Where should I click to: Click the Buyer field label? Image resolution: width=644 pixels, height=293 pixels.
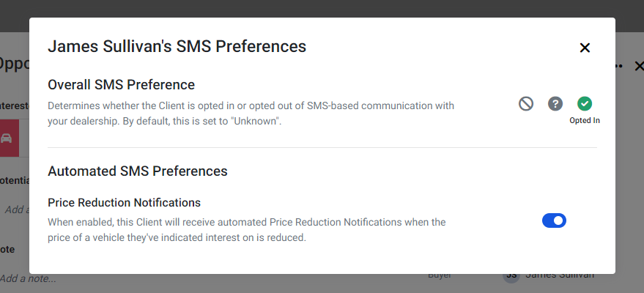tap(440, 275)
